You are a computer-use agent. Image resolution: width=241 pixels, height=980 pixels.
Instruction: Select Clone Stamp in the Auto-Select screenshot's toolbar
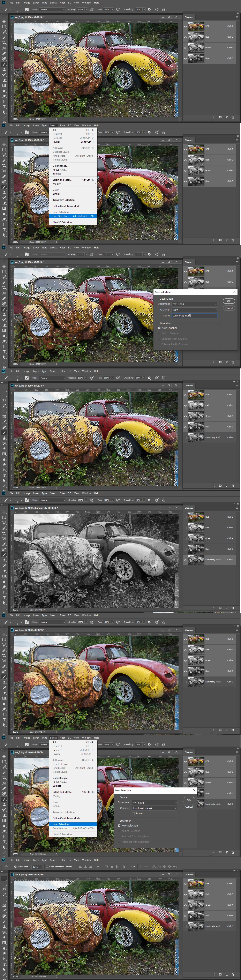(x=4, y=927)
